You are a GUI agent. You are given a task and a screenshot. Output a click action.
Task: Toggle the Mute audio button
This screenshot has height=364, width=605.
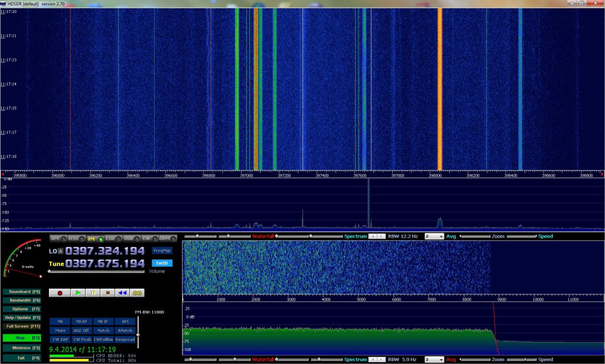[61, 330]
